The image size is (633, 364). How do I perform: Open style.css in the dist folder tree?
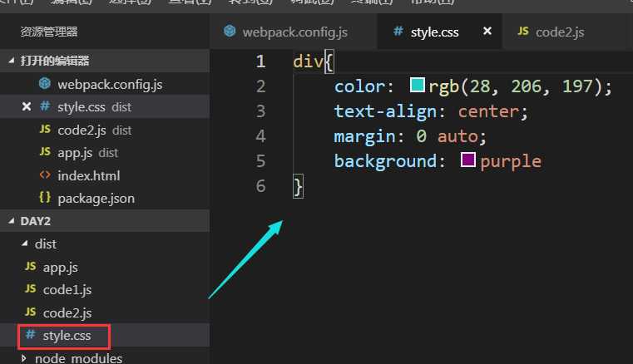pyautogui.click(x=67, y=336)
